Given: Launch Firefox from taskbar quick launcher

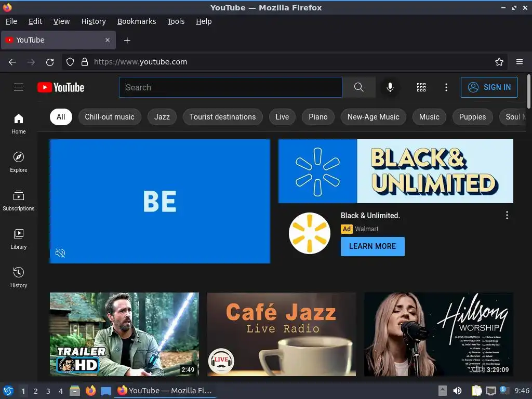Looking at the screenshot, I should [x=90, y=391].
